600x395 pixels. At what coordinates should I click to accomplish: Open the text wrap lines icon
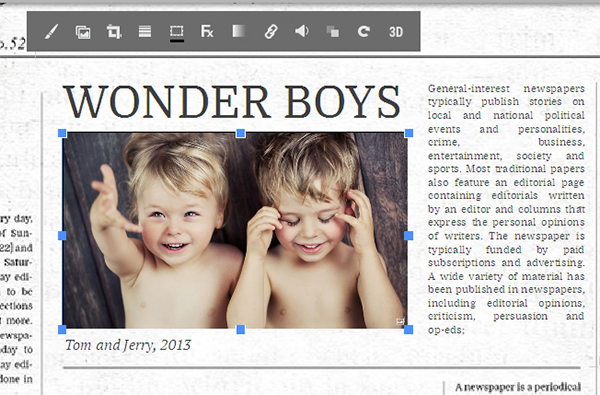click(x=145, y=31)
